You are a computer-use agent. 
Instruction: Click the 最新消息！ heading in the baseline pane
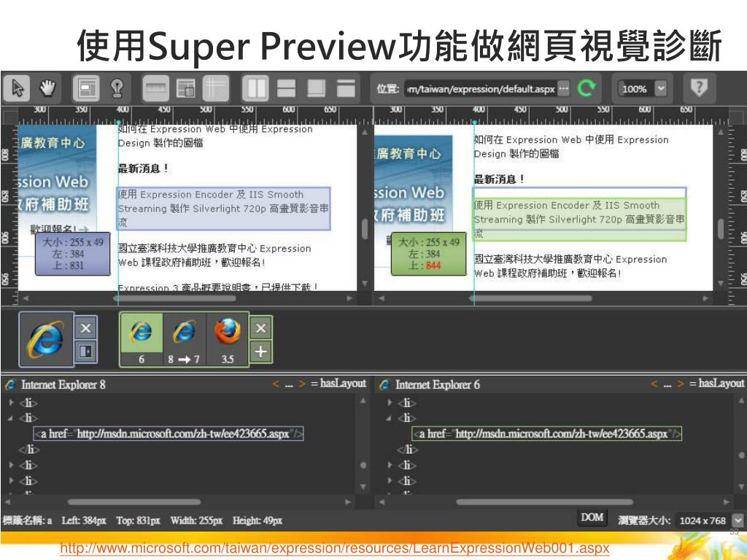[x=143, y=168]
